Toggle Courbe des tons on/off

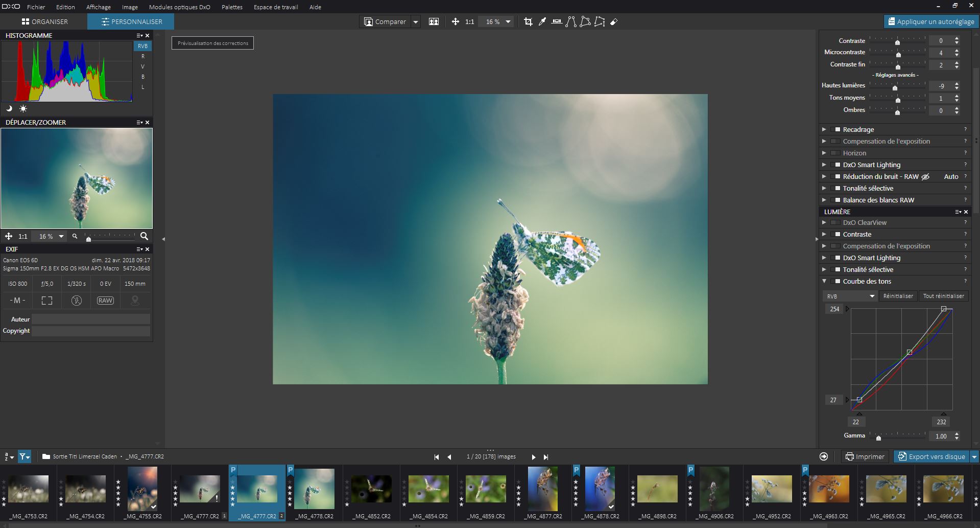click(835, 281)
